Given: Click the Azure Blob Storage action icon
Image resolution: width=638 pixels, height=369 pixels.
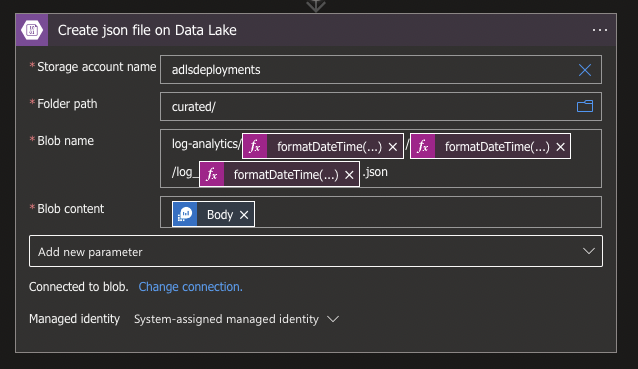Looking at the screenshot, I should (x=32, y=30).
